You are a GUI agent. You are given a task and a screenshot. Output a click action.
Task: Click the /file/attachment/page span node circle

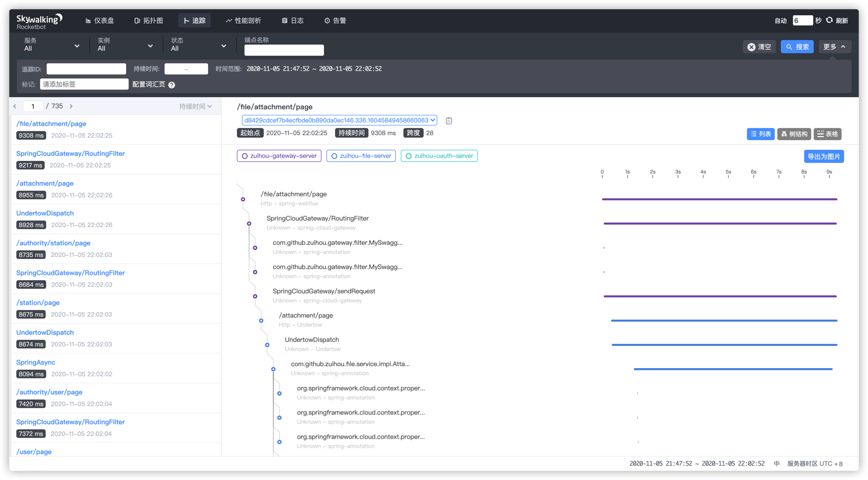click(x=243, y=199)
